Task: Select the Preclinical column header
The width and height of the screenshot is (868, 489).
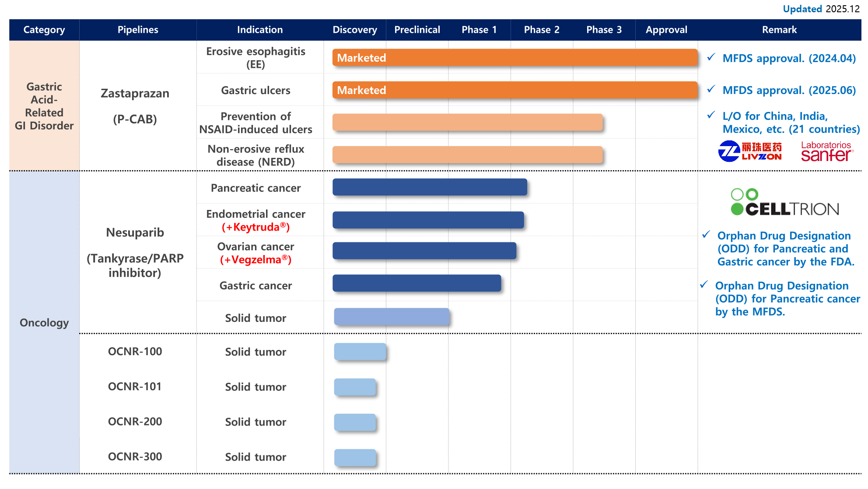Action: [417, 30]
